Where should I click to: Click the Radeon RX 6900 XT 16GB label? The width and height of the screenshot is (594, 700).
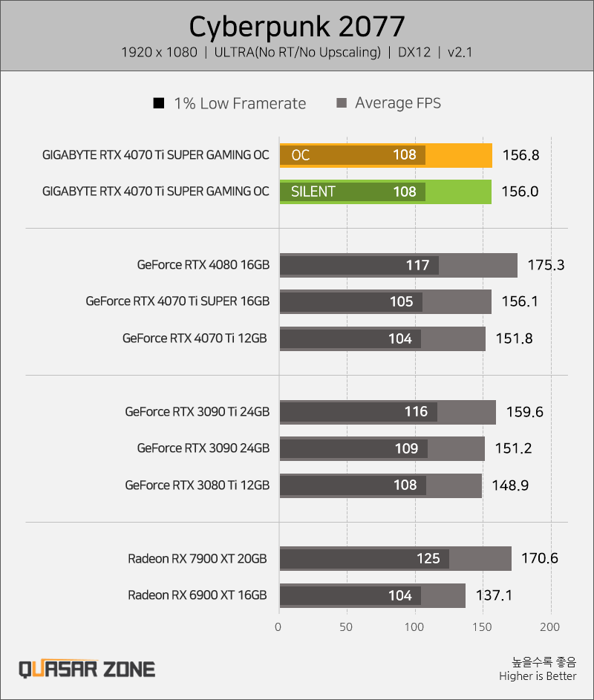(197, 595)
